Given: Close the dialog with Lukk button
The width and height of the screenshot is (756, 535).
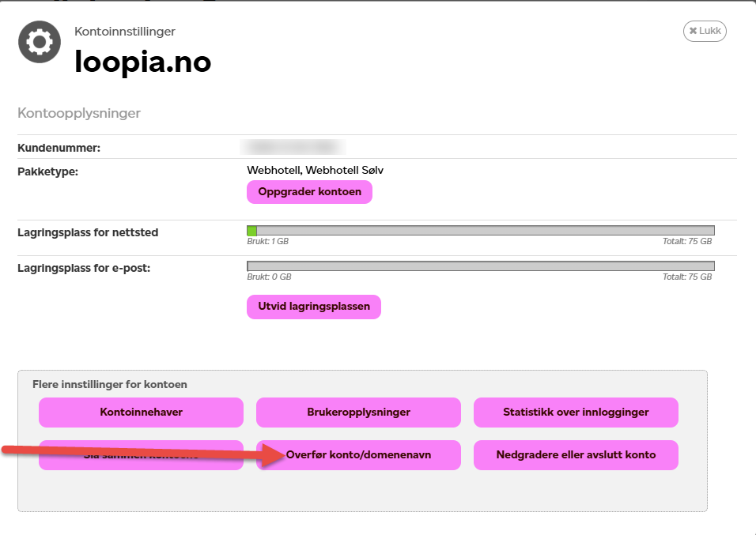Looking at the screenshot, I should coord(705,31).
